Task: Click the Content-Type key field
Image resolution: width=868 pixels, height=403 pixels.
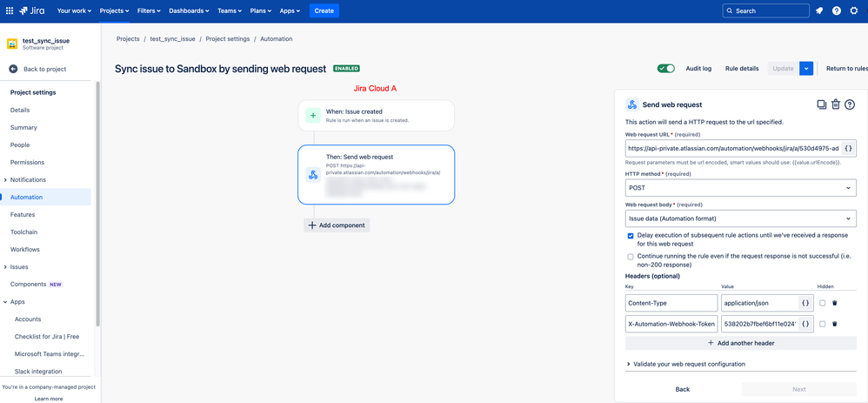Action: click(671, 303)
